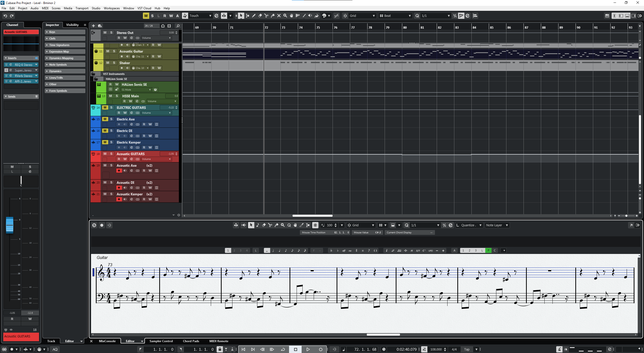Click bar 80 on the ruler

click(405, 27)
